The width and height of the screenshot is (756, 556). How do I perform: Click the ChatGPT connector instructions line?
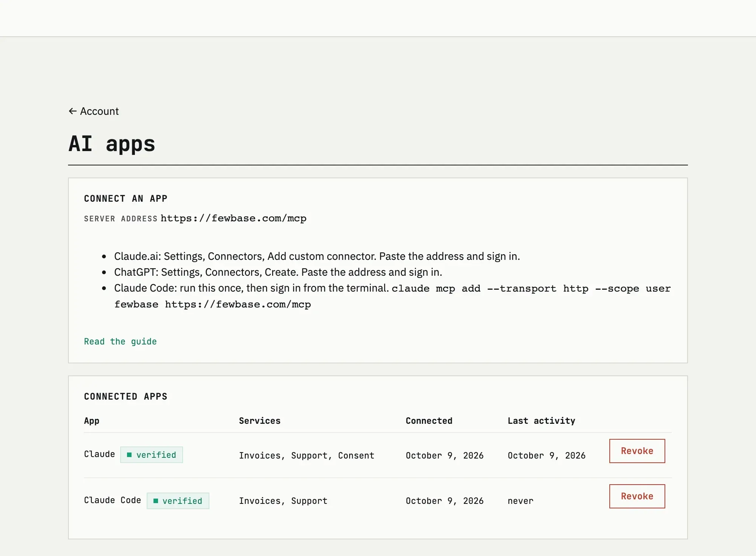(x=278, y=272)
